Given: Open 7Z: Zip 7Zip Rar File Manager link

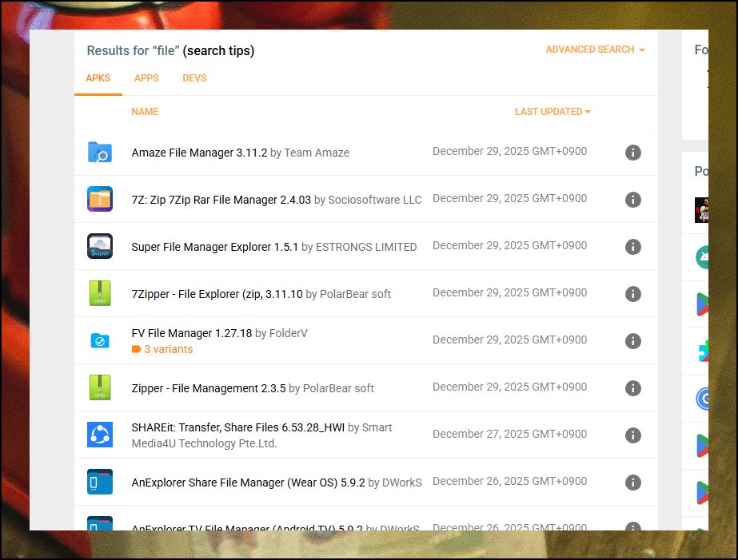Looking at the screenshot, I should (221, 200).
